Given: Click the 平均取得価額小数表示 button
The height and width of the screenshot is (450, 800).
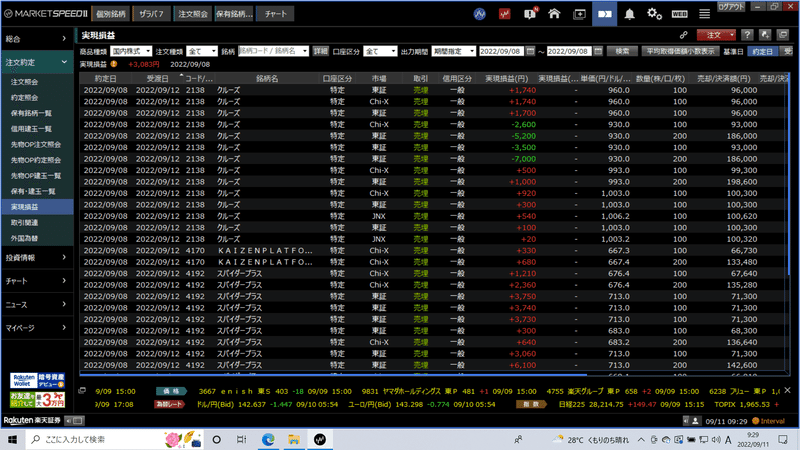Looking at the screenshot, I should pos(681,51).
